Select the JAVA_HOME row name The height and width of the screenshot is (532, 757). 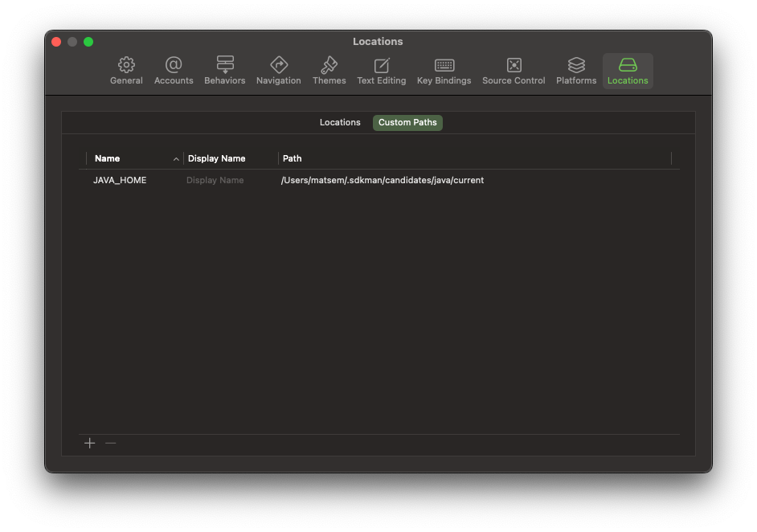120,180
